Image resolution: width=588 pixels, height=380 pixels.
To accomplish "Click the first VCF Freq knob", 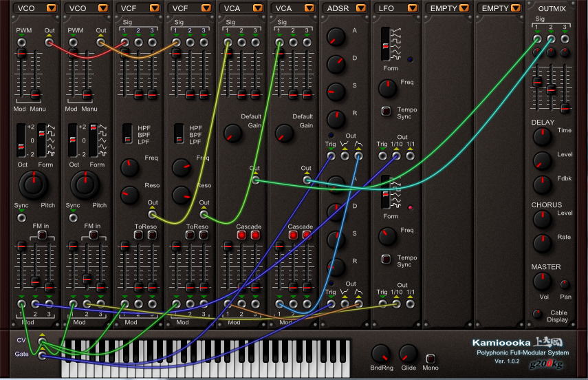I will click(129, 167).
